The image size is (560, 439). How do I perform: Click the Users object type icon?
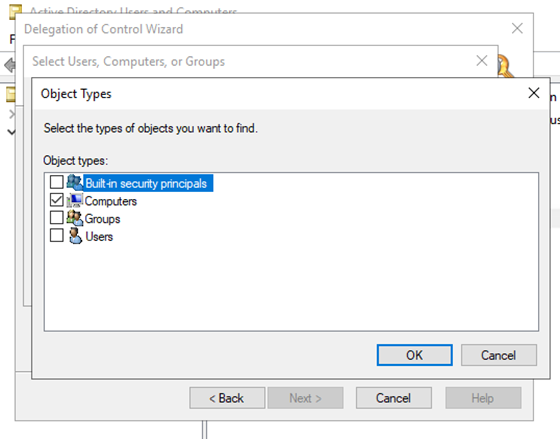[75, 236]
